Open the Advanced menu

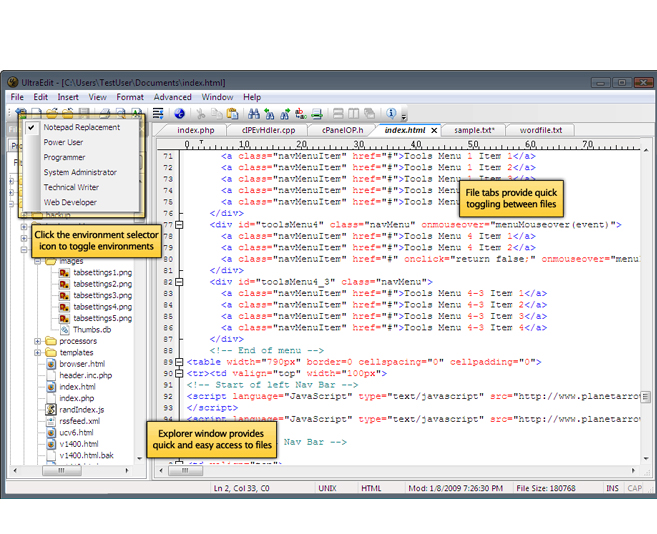point(173,97)
